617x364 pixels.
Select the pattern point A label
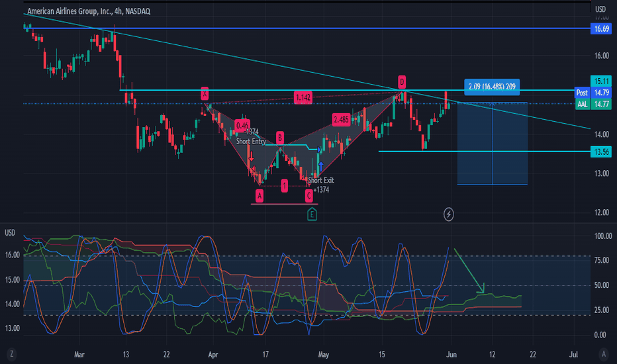260,196
